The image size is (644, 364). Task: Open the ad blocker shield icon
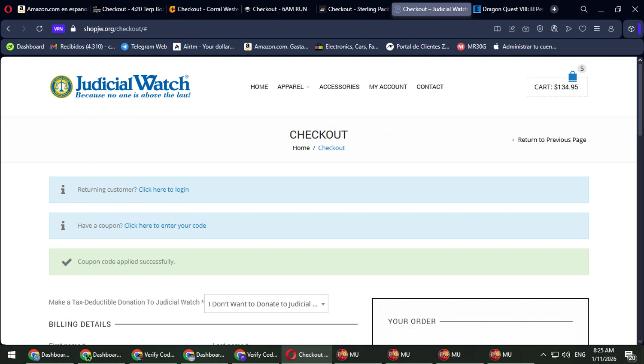540,29
